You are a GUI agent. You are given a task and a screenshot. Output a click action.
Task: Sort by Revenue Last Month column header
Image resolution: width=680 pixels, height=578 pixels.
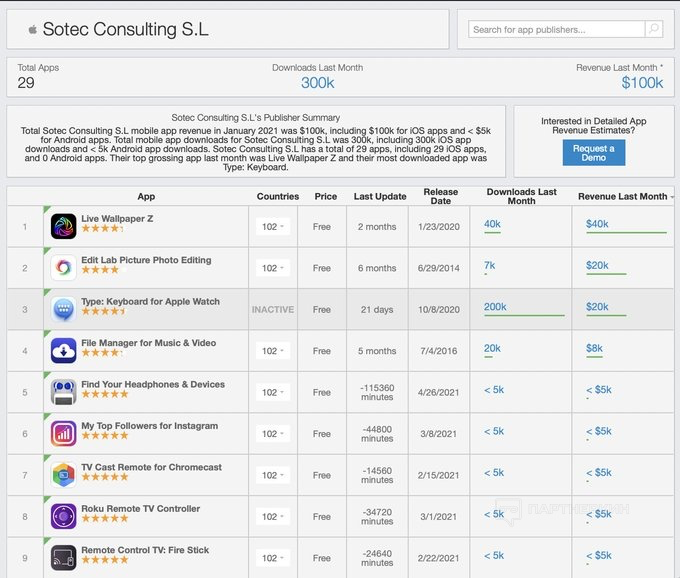click(623, 196)
